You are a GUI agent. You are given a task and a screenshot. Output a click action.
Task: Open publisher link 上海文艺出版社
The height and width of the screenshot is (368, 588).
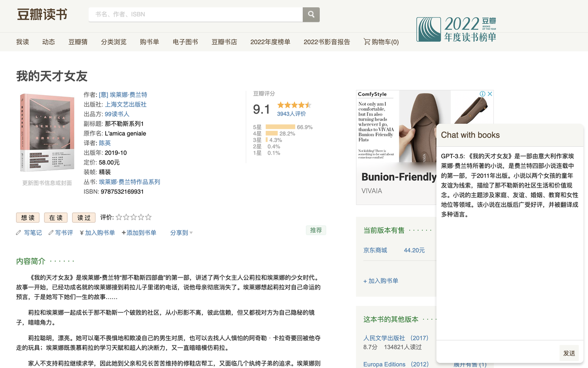coord(125,104)
